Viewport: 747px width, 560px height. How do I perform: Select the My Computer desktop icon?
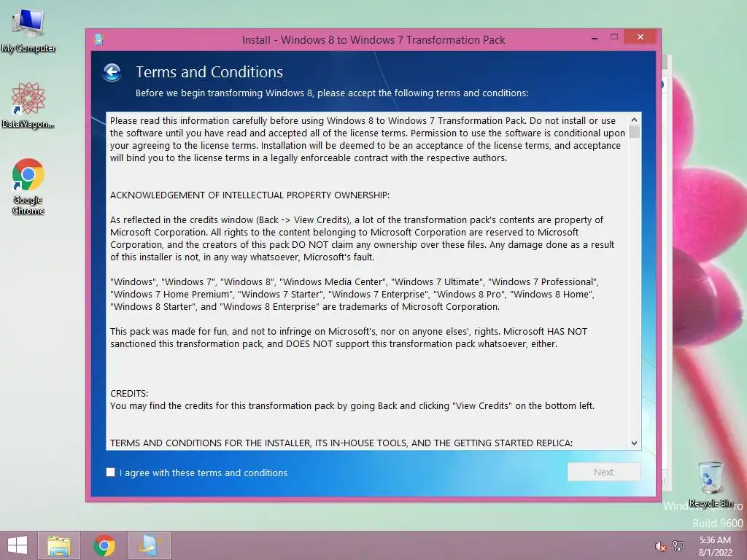pos(28,31)
